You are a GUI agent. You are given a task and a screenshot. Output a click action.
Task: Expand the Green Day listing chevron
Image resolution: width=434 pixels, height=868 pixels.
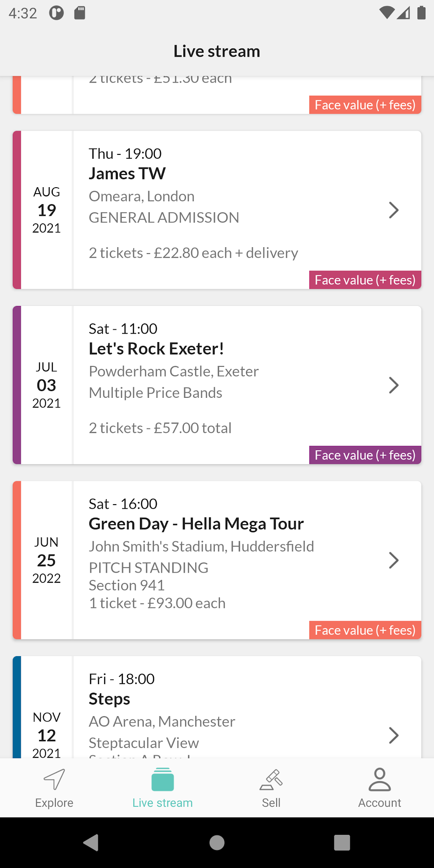(394, 560)
